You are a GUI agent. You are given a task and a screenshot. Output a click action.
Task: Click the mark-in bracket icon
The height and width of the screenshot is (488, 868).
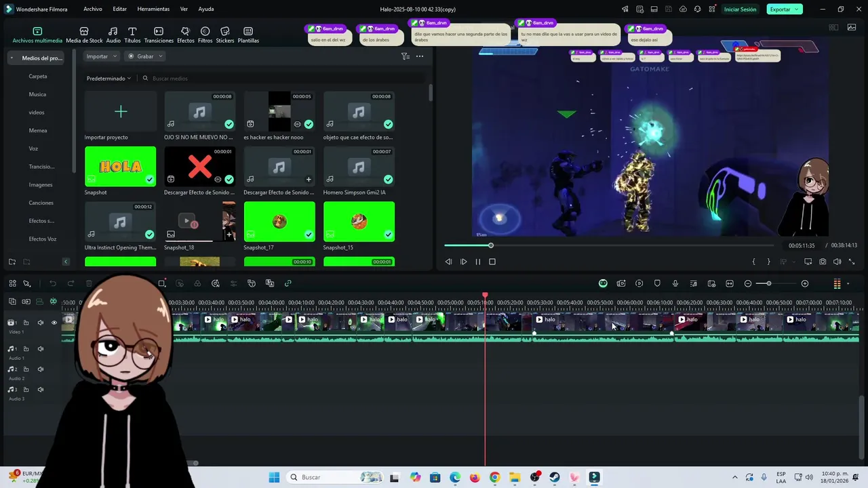753,262
